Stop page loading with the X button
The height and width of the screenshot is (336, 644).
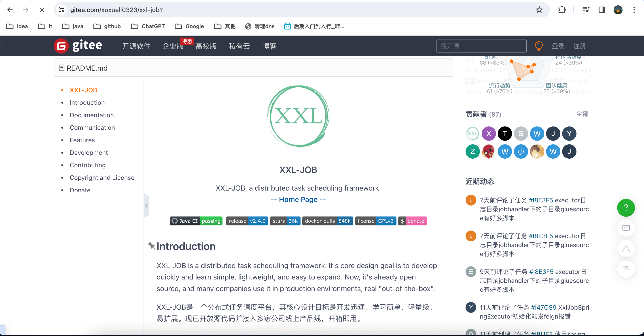pos(42,10)
